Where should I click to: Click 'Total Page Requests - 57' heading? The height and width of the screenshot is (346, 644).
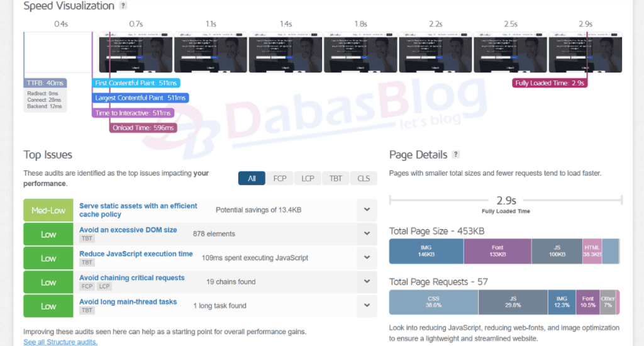(438, 282)
